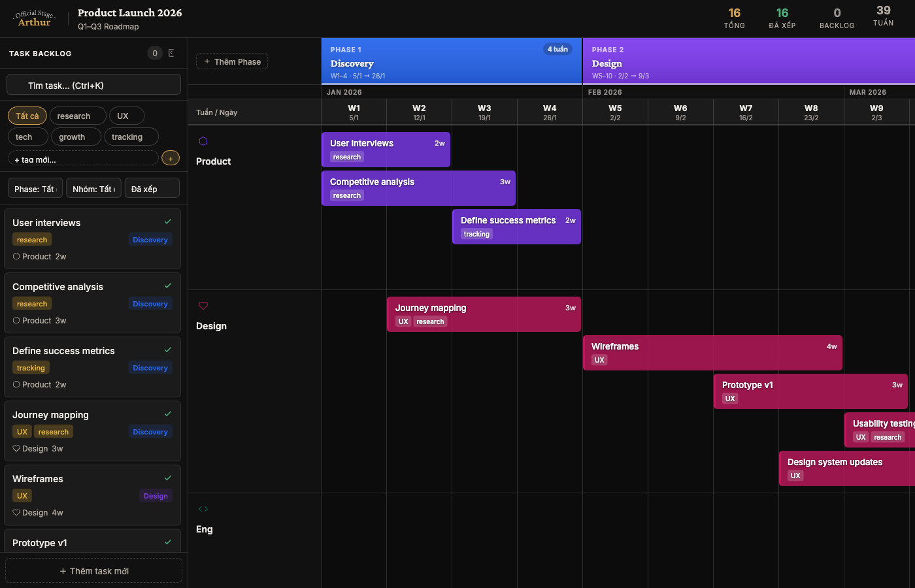Screen dimensions: 915x588
Task: Click 'Thêm task mới' button
Action: (x=93, y=570)
